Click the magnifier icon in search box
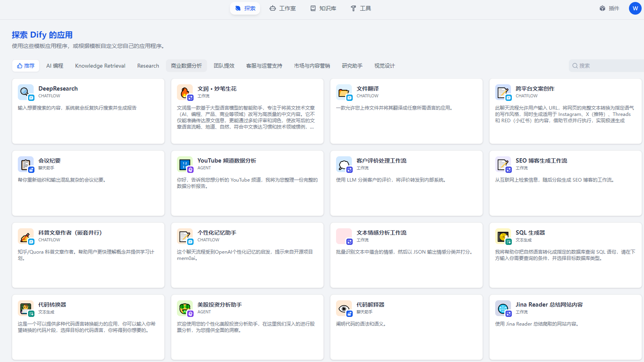The height and width of the screenshot is (362, 644). 575,66
